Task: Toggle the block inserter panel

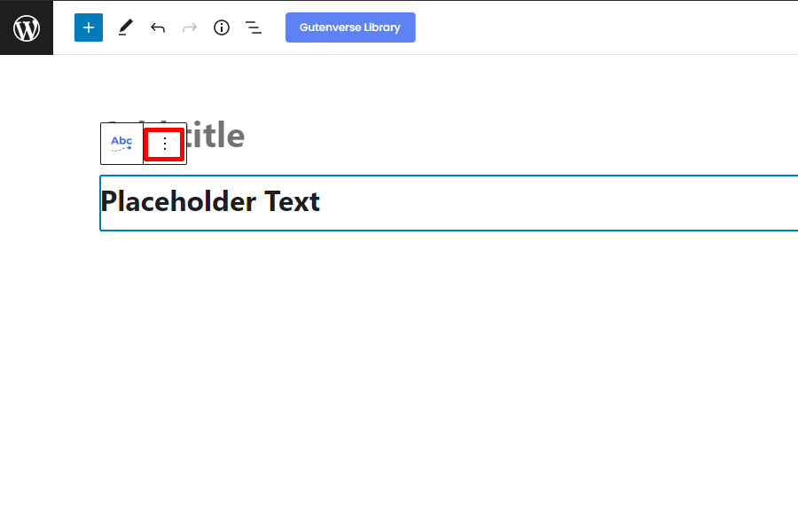Action: point(89,27)
